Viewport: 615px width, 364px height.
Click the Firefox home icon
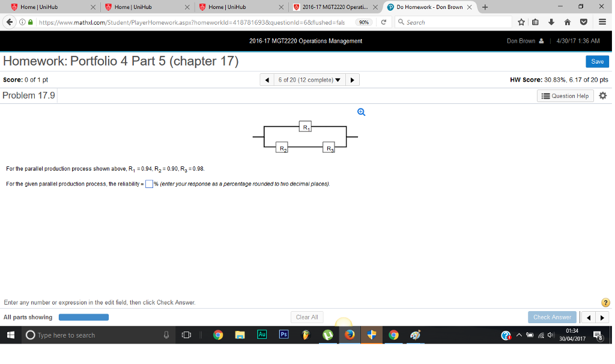[x=566, y=22]
